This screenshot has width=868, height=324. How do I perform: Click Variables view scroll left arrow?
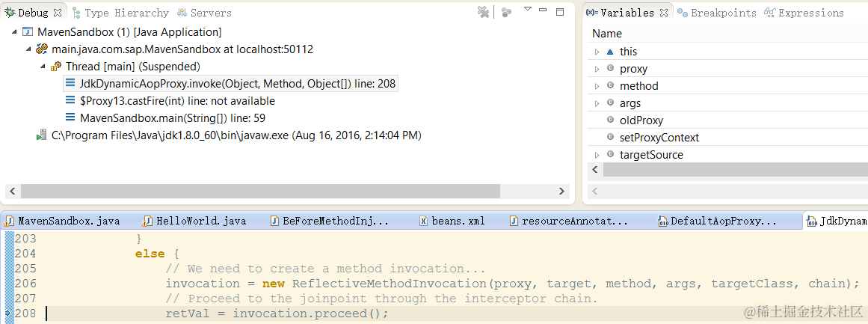pos(596,169)
